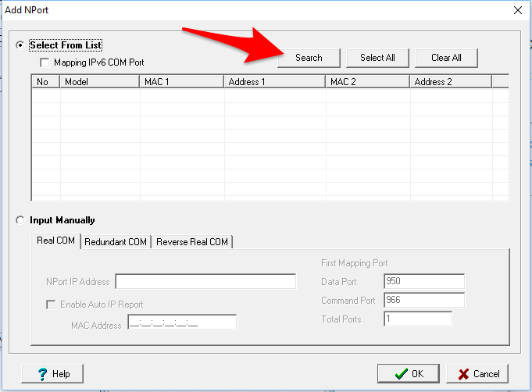Toggle the Enable Auto IP Report checkbox

(52, 305)
